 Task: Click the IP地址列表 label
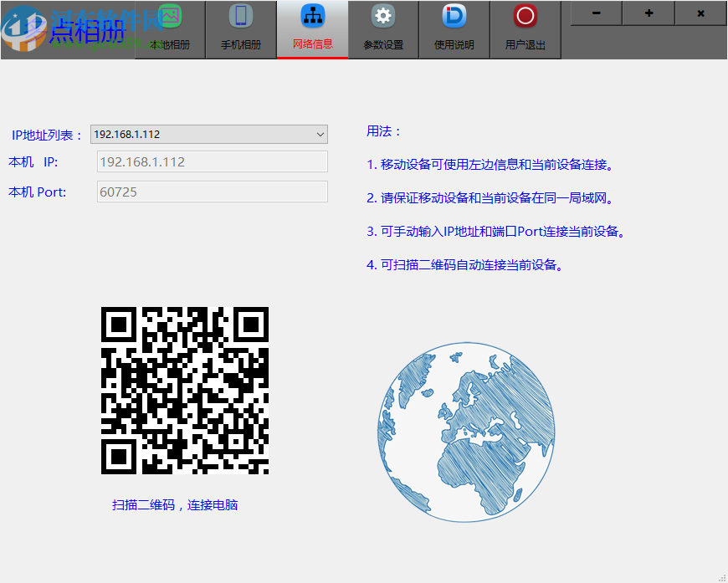pos(47,135)
